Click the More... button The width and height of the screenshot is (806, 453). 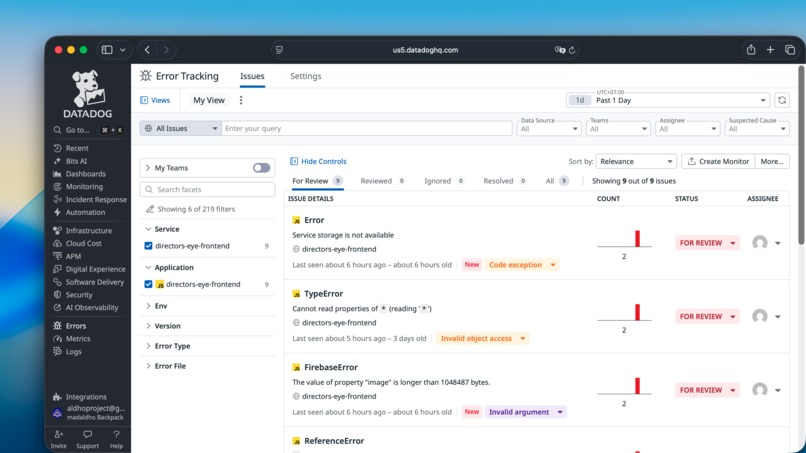(x=772, y=161)
